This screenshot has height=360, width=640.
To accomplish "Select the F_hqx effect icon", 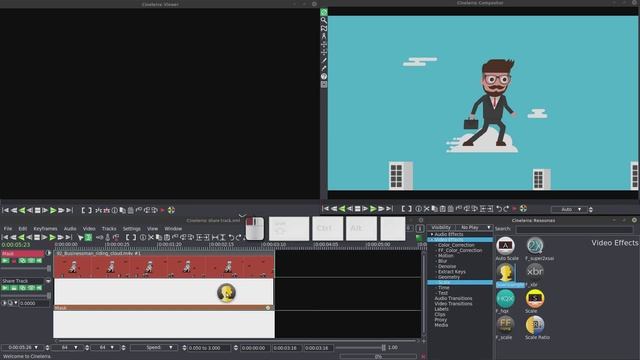I will coord(505,299).
